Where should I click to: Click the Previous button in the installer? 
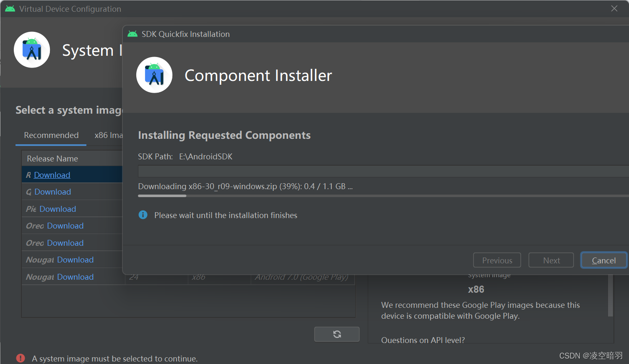pos(497,260)
